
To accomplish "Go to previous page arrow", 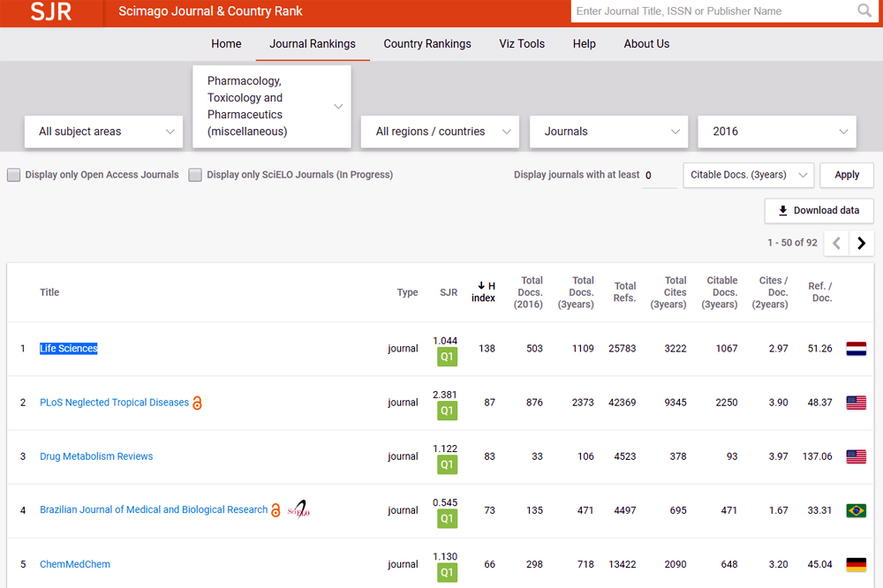I will tap(836, 244).
